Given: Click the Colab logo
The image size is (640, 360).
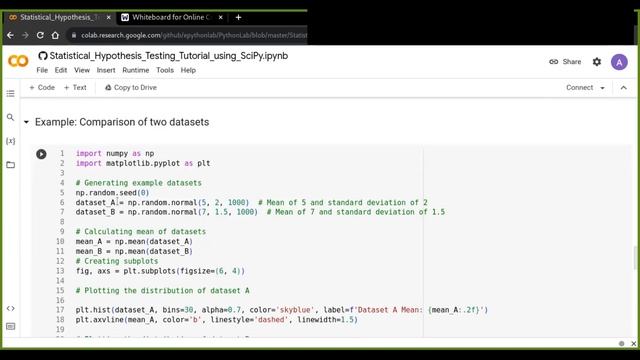Looking at the screenshot, I should click(18, 61).
